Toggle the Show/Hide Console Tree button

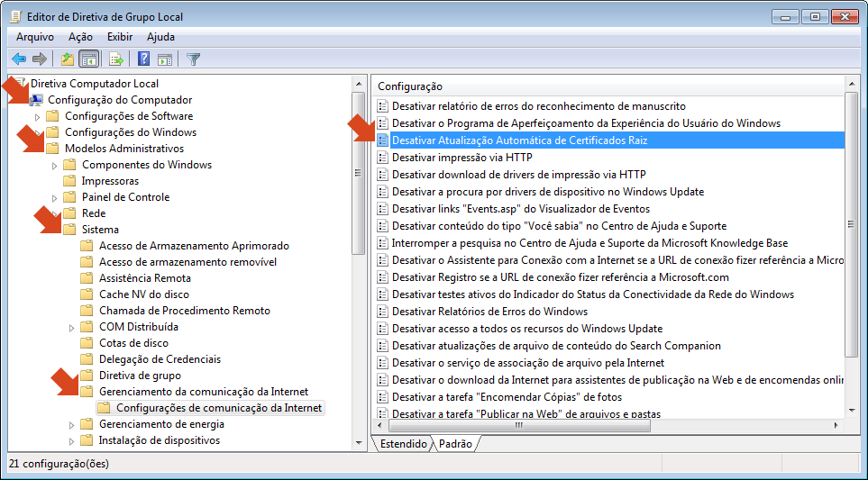tap(89, 59)
